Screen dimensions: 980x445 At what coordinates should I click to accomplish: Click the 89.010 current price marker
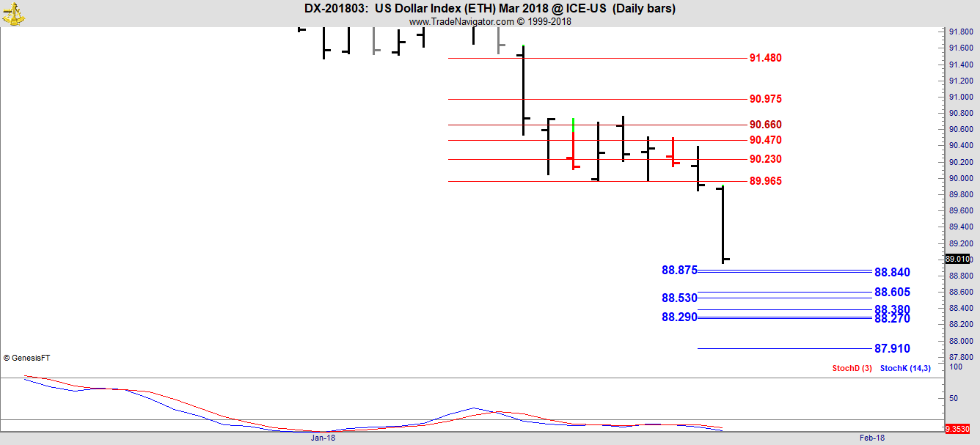pyautogui.click(x=958, y=259)
